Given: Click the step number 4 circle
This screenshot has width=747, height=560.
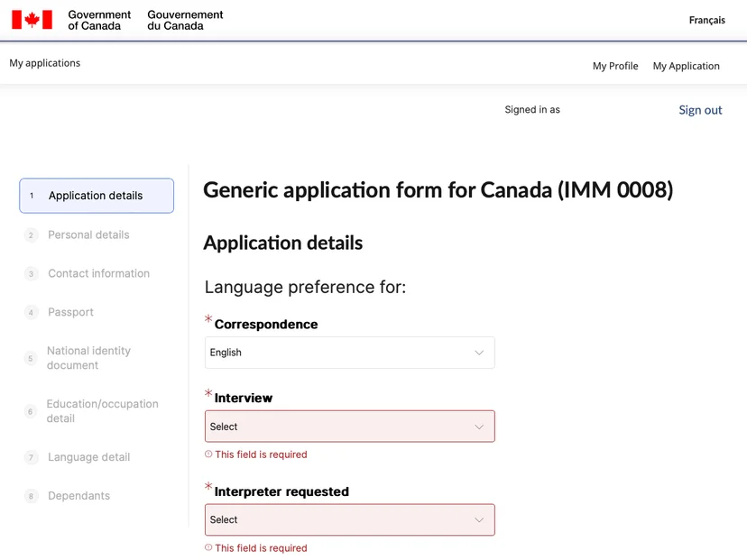Looking at the screenshot, I should (31, 312).
